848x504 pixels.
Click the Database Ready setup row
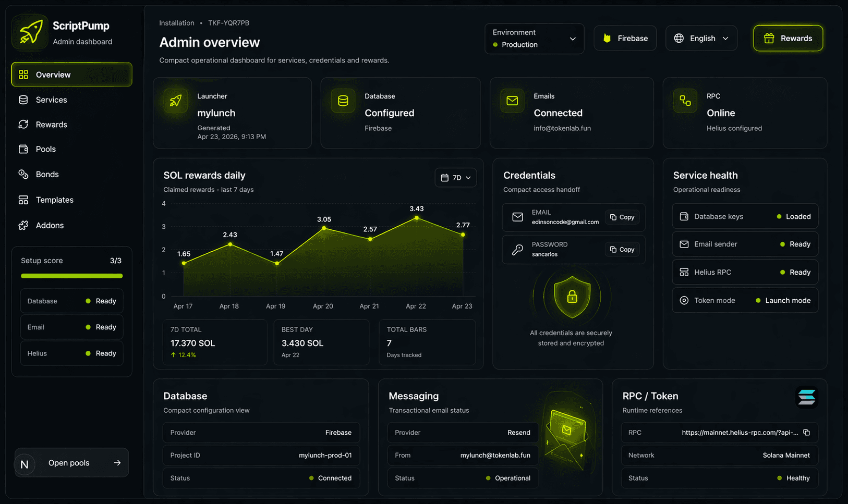(x=71, y=301)
